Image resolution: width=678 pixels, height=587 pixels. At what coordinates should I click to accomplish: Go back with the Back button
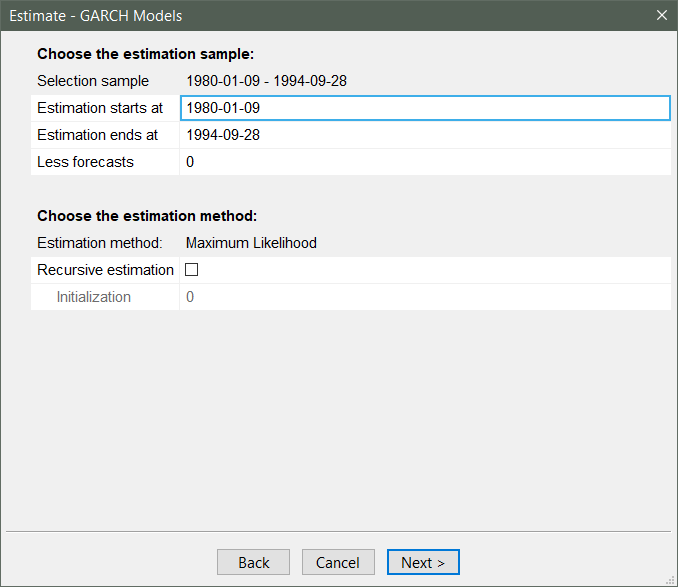pyautogui.click(x=253, y=562)
